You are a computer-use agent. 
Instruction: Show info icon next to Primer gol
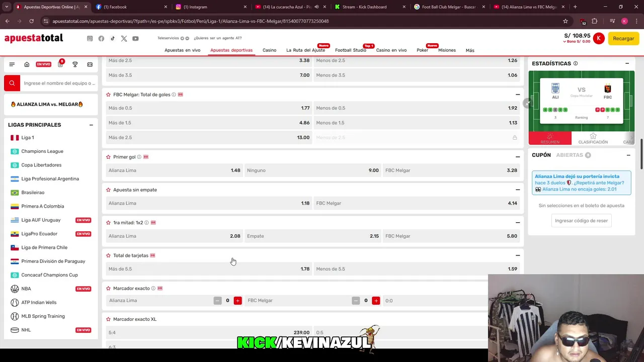pos(139,157)
